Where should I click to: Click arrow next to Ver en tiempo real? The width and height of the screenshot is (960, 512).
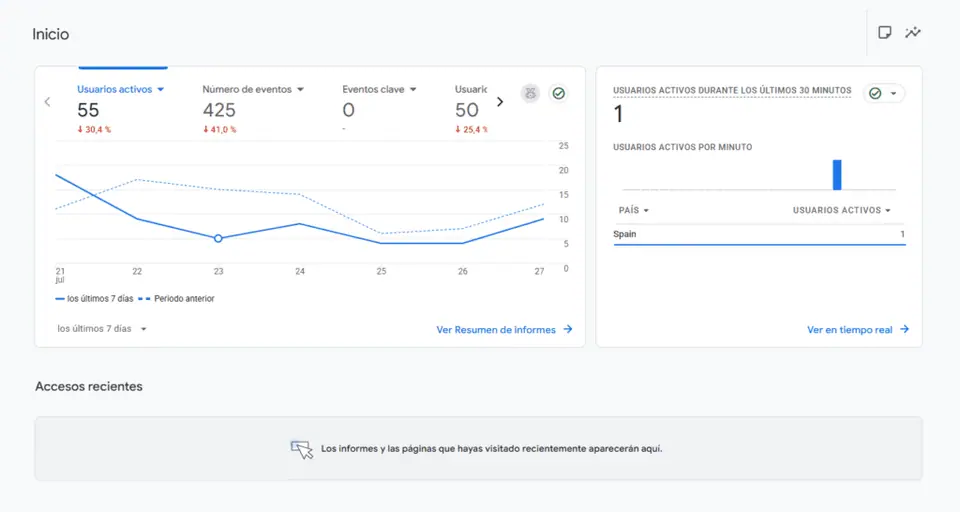pos(904,329)
